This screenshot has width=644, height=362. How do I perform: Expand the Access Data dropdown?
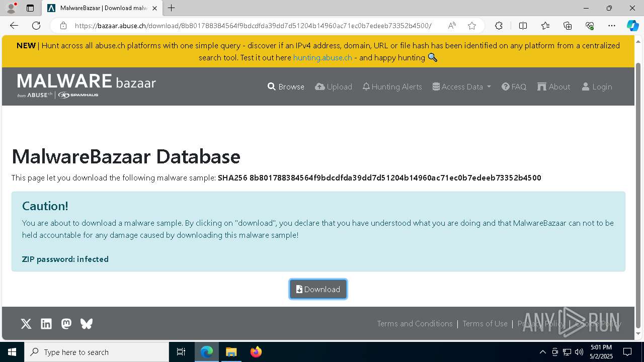click(462, 86)
